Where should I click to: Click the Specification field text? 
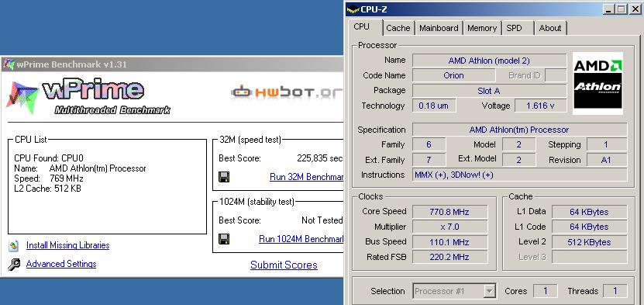[x=519, y=130]
